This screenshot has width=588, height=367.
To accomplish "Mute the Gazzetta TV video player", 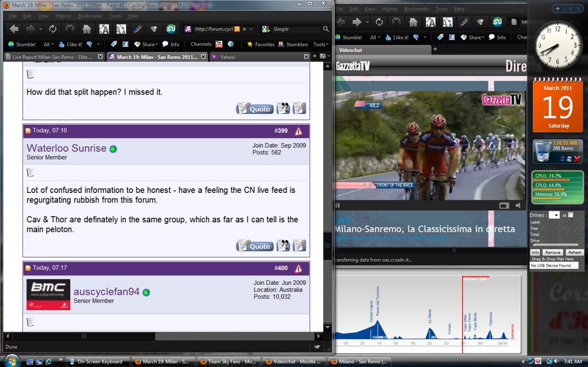I will click(517, 205).
